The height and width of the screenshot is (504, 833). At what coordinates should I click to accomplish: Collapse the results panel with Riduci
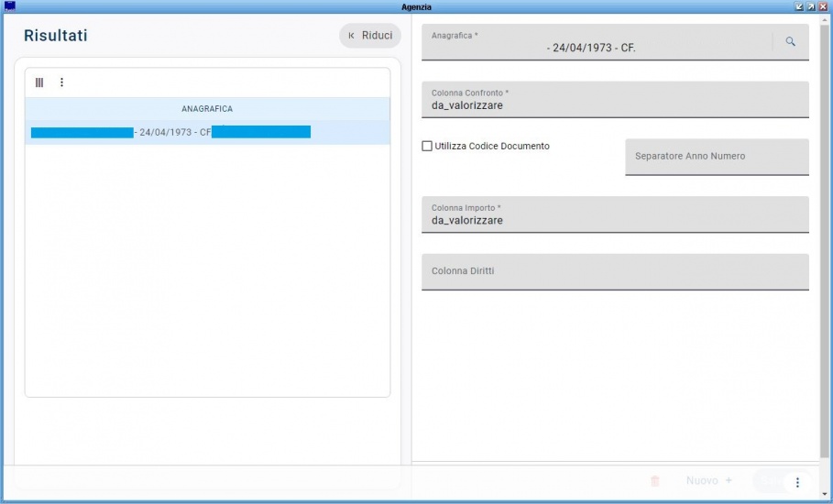[369, 36]
